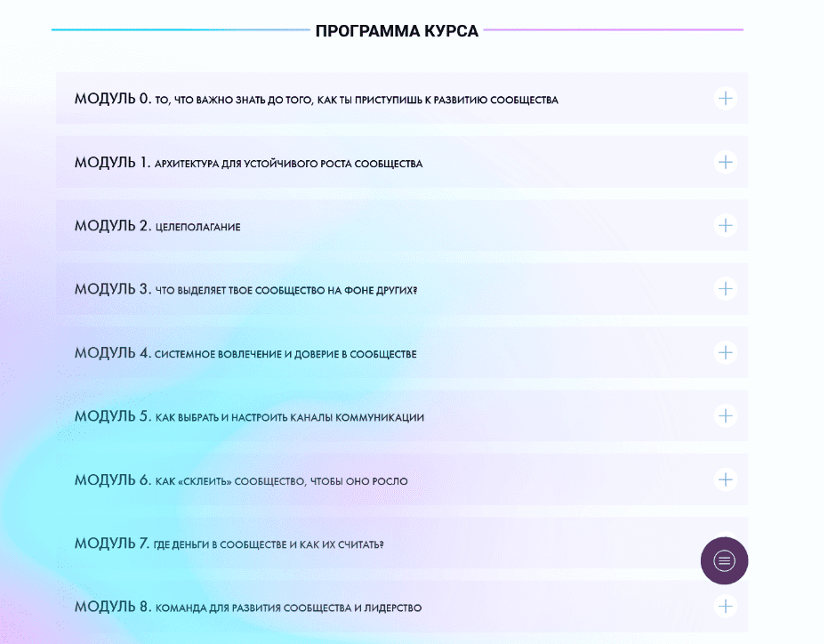The height and width of the screenshot is (644, 828).
Task: Select the Модуль 5 каналы коммуникации heading
Action: click(x=249, y=416)
